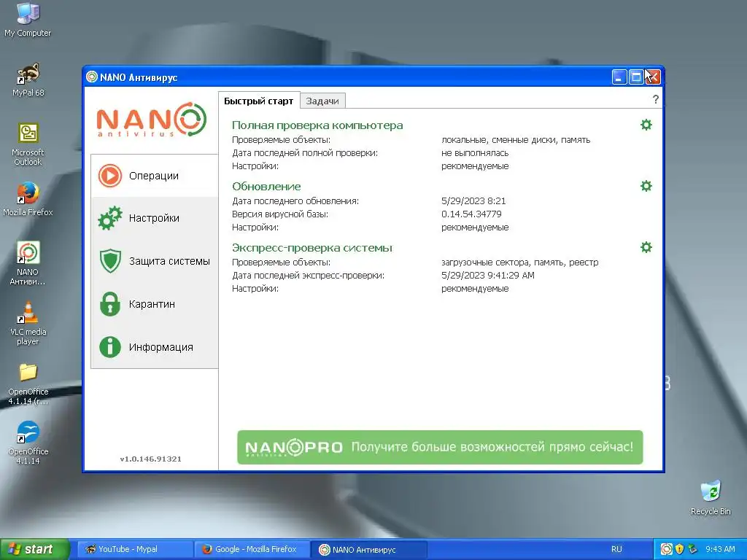Click NANO Антивирус taskbar button
747x560 pixels.
click(369, 549)
